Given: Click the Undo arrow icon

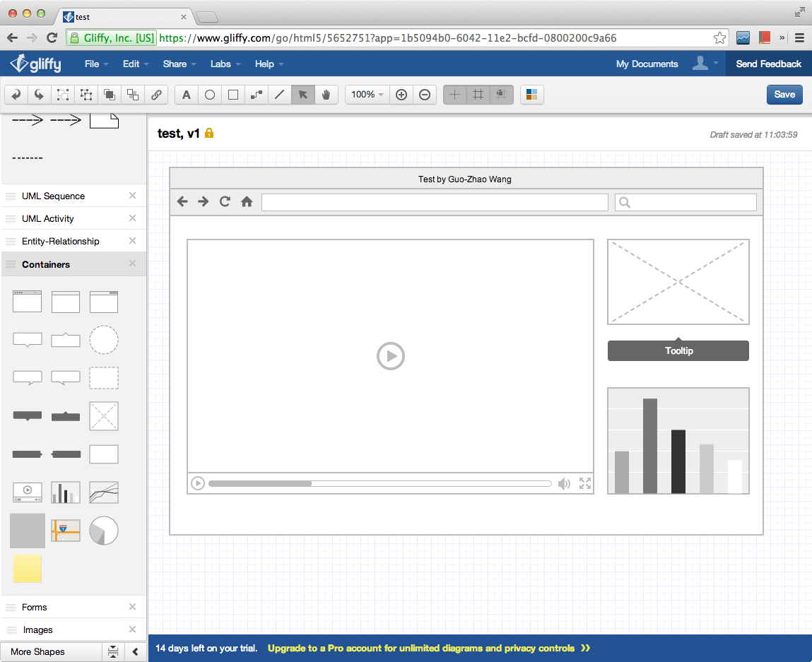Looking at the screenshot, I should 16,95.
